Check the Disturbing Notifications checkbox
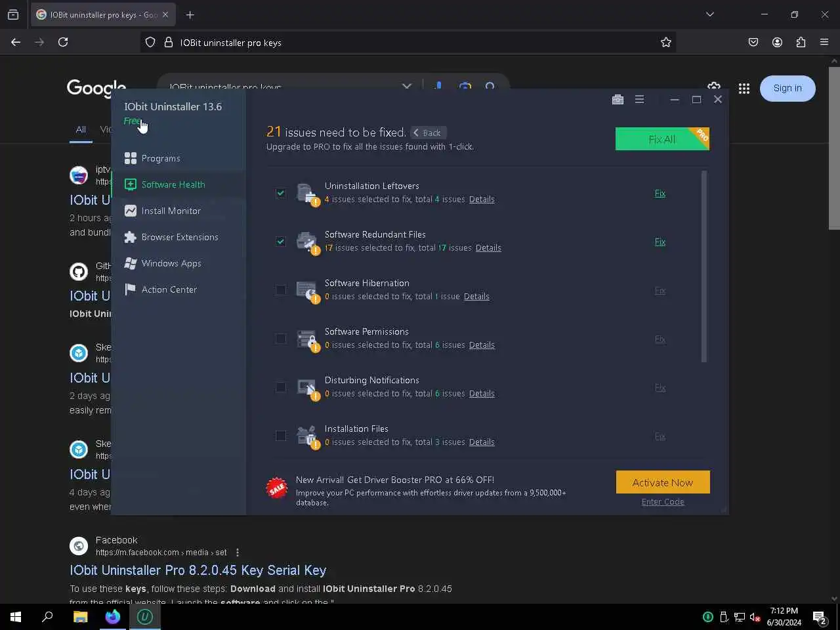This screenshot has height=630, width=840. (281, 387)
